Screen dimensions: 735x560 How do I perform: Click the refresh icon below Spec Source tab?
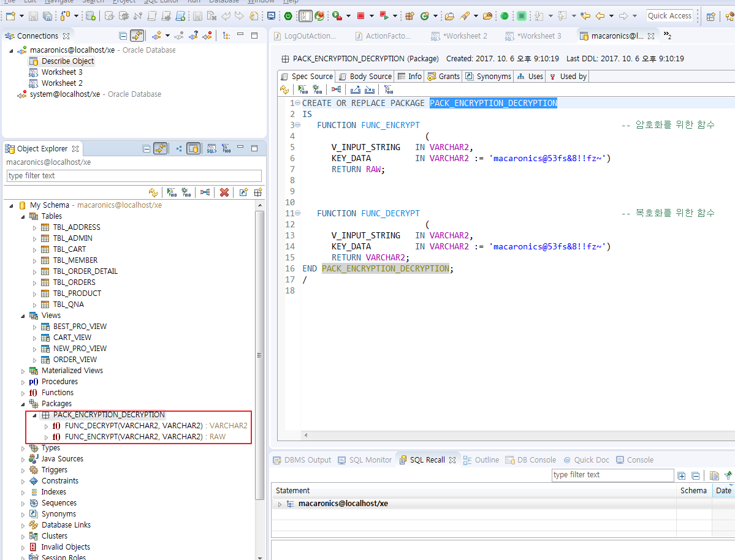[284, 89]
